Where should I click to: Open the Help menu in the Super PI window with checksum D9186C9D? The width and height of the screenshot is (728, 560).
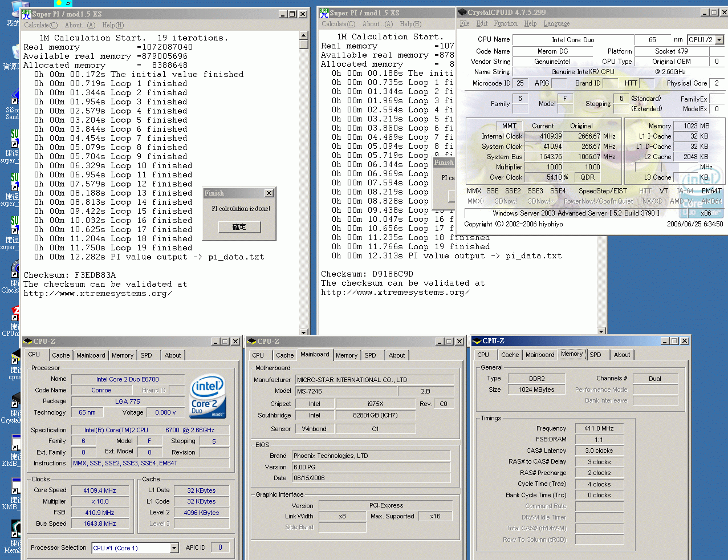[x=410, y=24]
